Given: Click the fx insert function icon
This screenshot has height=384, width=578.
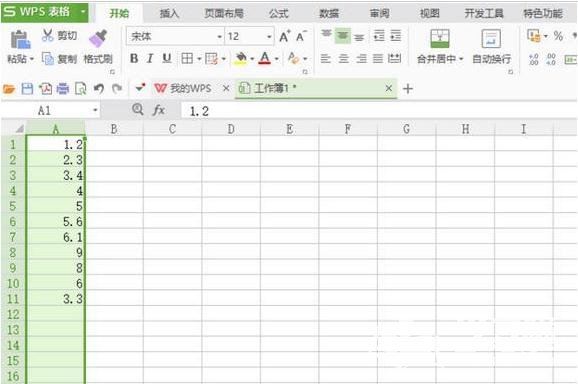Looking at the screenshot, I should pos(159,110).
